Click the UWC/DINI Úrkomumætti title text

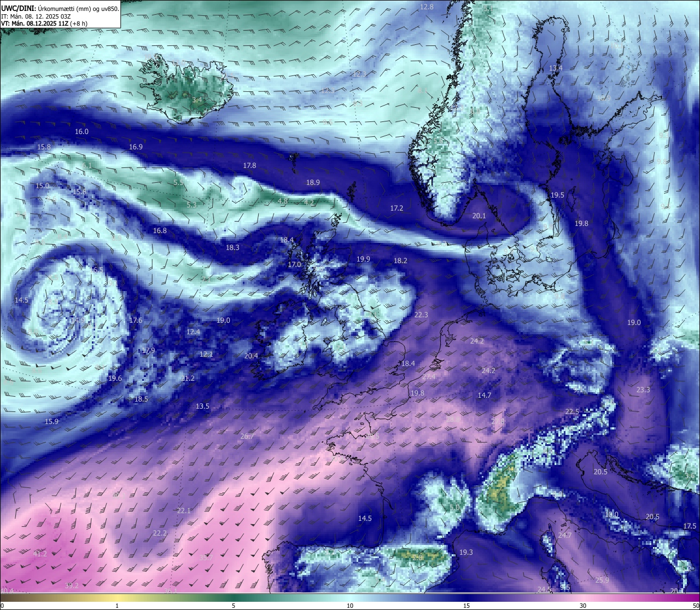click(x=60, y=9)
